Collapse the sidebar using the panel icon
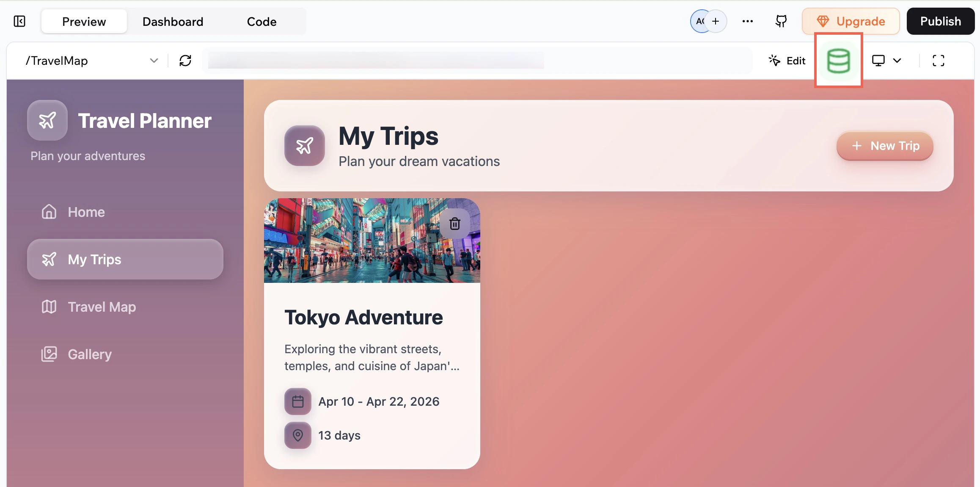The image size is (980, 487). pyautogui.click(x=19, y=21)
